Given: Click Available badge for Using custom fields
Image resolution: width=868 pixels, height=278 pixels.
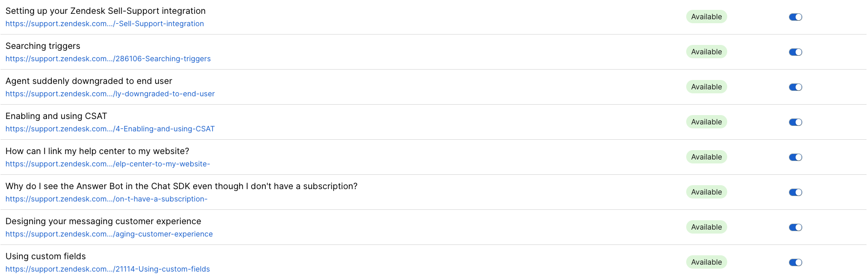Looking at the screenshot, I should 706,262.
